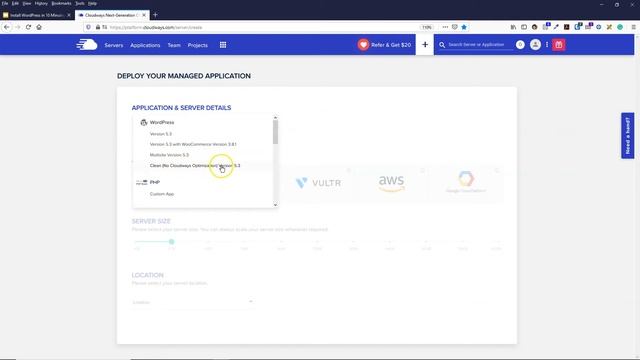Close the Cloudways browser tab
Screen dimensions: 640x360
144,15
